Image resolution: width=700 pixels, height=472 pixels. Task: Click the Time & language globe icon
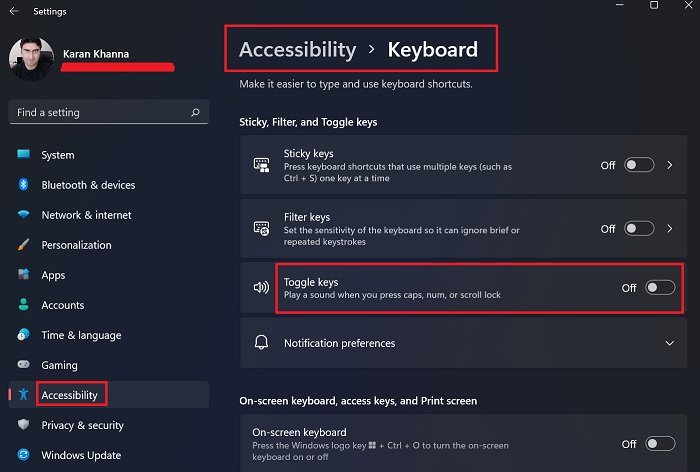[24, 335]
